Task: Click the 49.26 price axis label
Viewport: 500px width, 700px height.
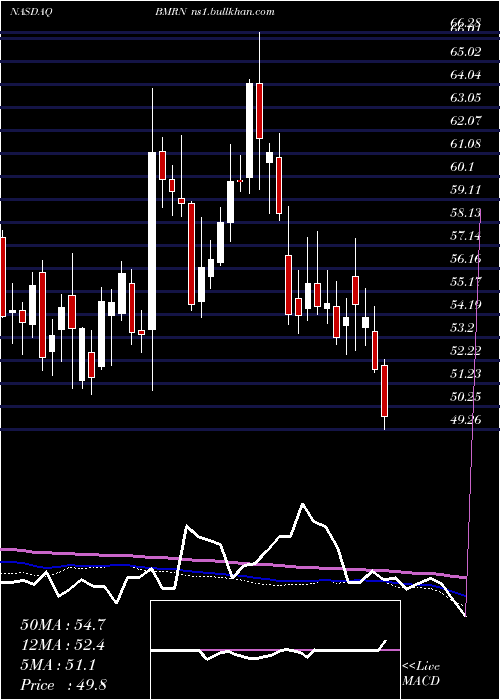Action: click(x=465, y=420)
